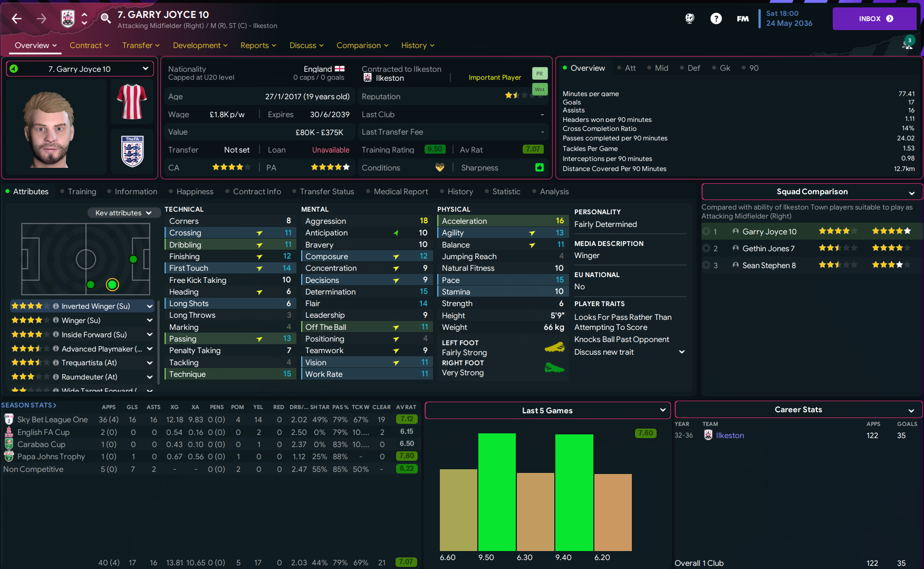924x569 pixels.
Task: Switch to the Medical Report sub-tab
Action: click(397, 192)
